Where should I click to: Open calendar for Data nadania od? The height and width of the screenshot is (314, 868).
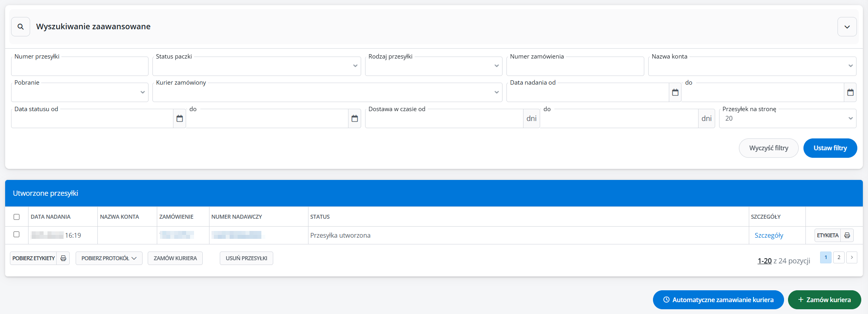675,93
